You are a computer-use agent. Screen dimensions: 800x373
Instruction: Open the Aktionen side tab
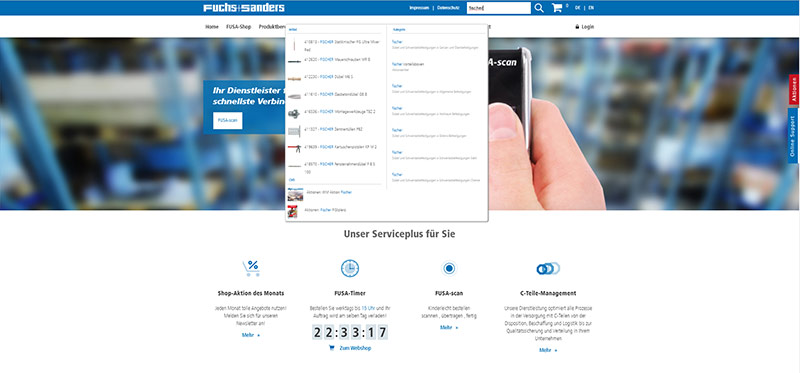tap(793, 90)
